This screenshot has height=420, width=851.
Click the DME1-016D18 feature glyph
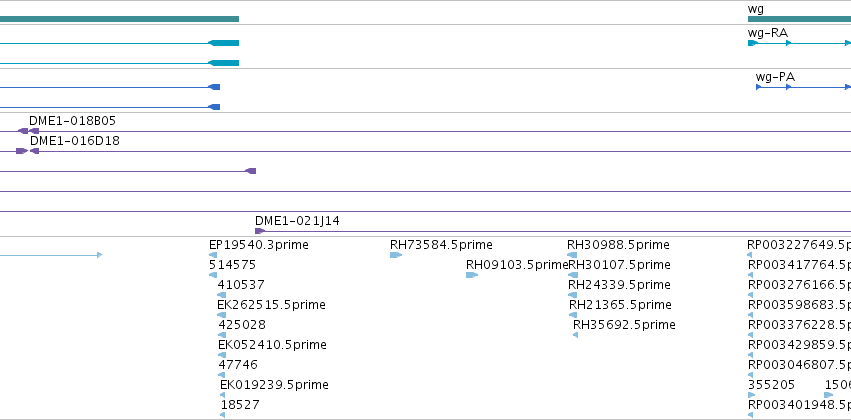[x=27, y=151]
